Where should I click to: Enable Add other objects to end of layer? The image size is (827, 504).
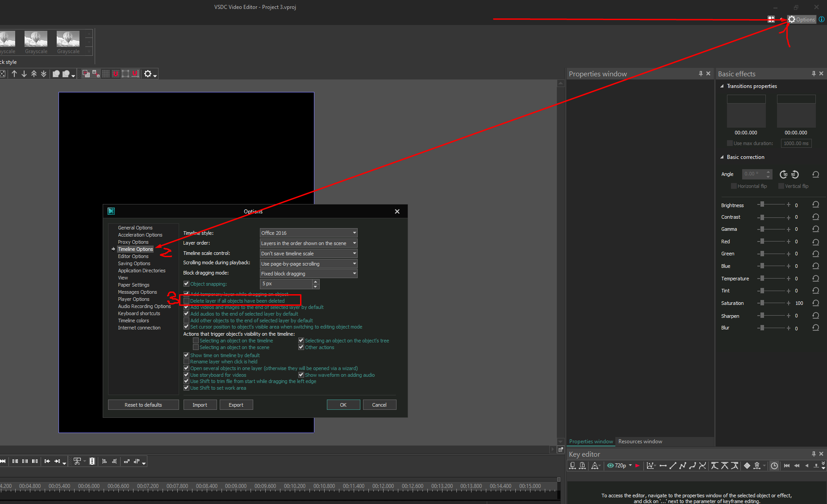[x=186, y=321]
